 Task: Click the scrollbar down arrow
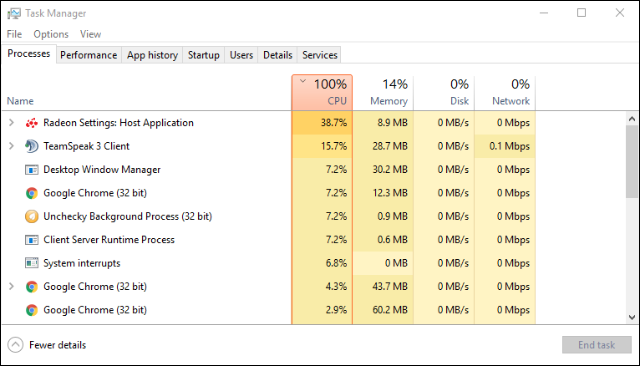click(x=632, y=317)
